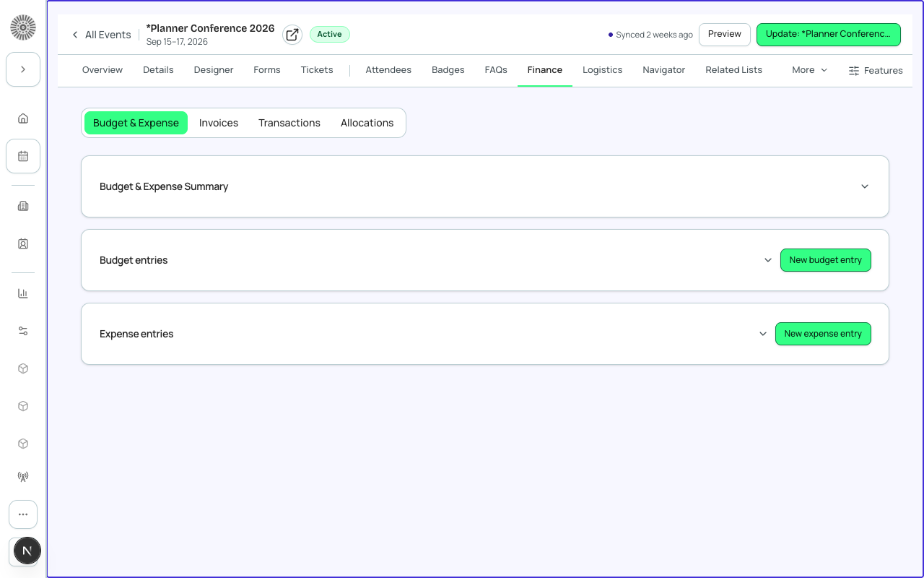This screenshot has width=924, height=578.
Task: Go back to All Events
Action: [108, 35]
